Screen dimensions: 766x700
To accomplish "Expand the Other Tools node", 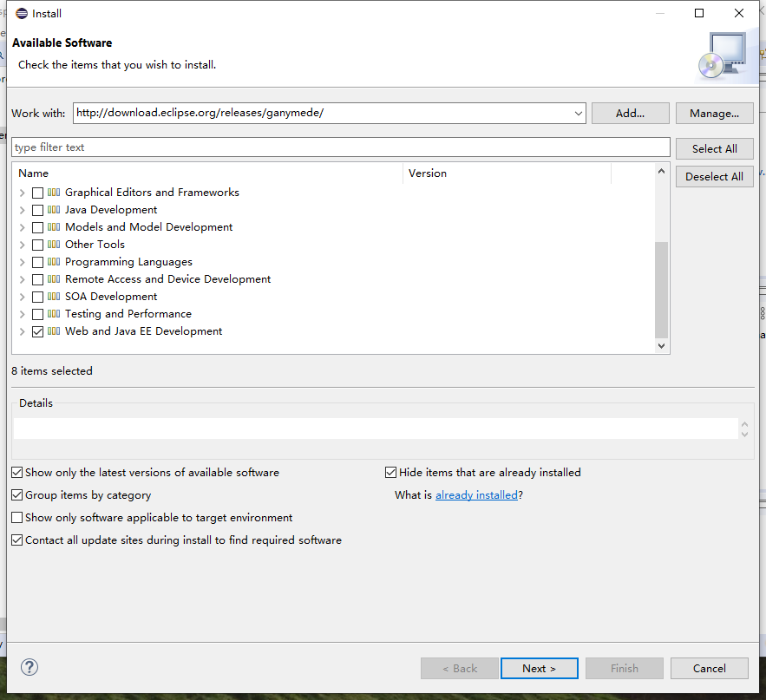I will tap(22, 245).
